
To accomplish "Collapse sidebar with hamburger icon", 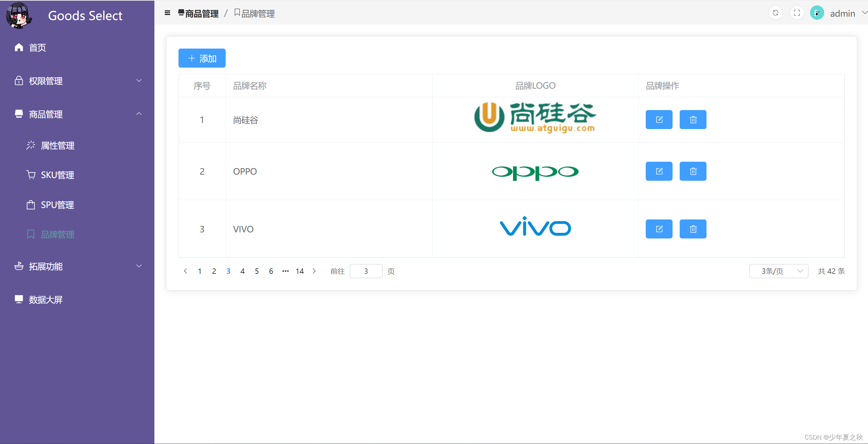I will pos(167,13).
